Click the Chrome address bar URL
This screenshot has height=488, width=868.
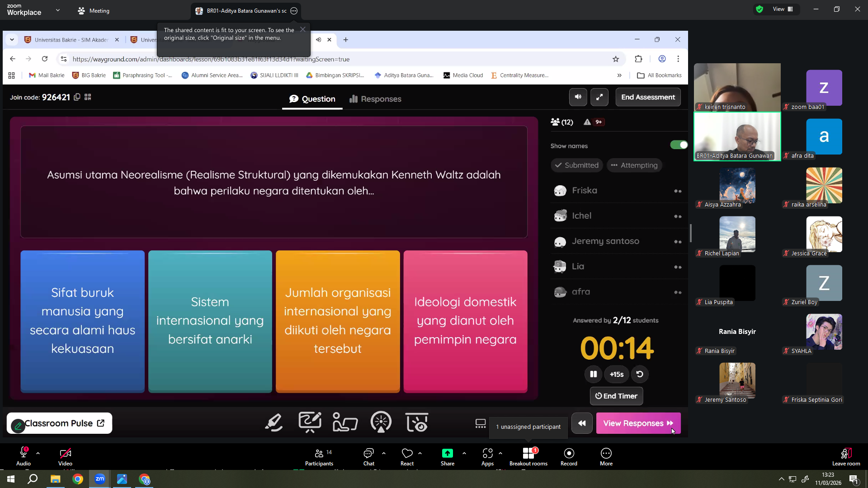coord(211,59)
